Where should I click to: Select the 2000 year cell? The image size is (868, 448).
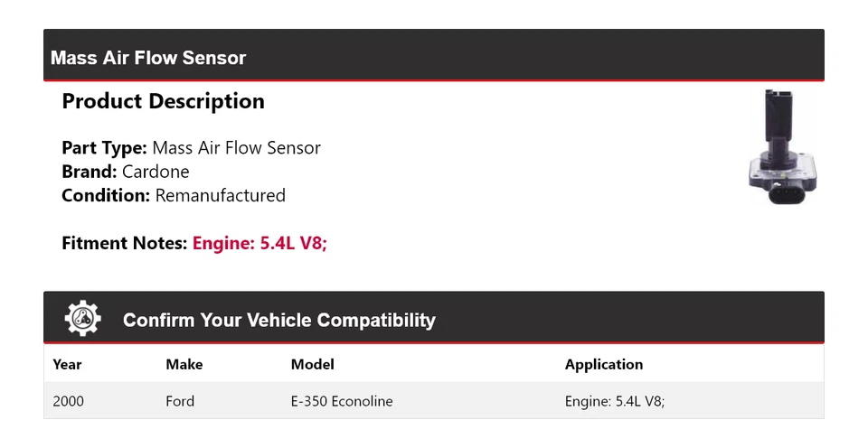tap(68, 401)
